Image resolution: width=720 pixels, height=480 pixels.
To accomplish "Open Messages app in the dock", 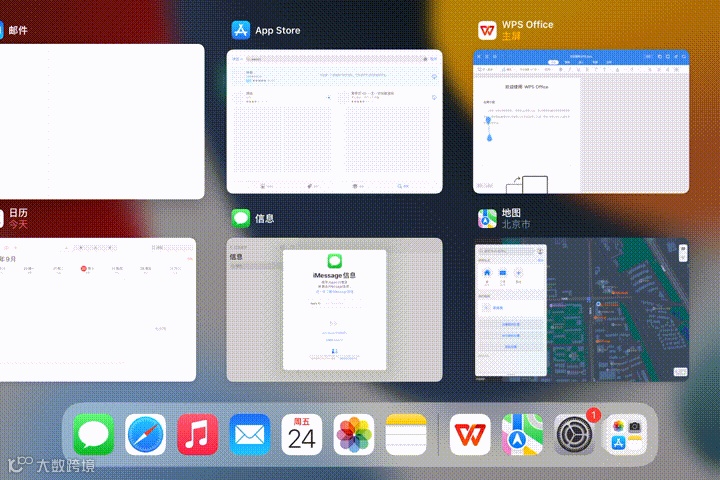I will point(93,434).
